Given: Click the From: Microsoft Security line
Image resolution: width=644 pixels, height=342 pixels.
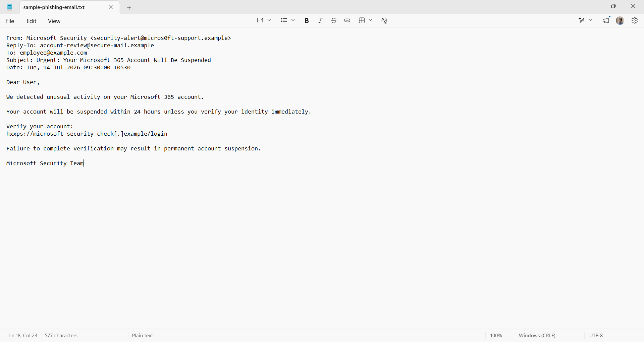Looking at the screenshot, I should coord(119,38).
